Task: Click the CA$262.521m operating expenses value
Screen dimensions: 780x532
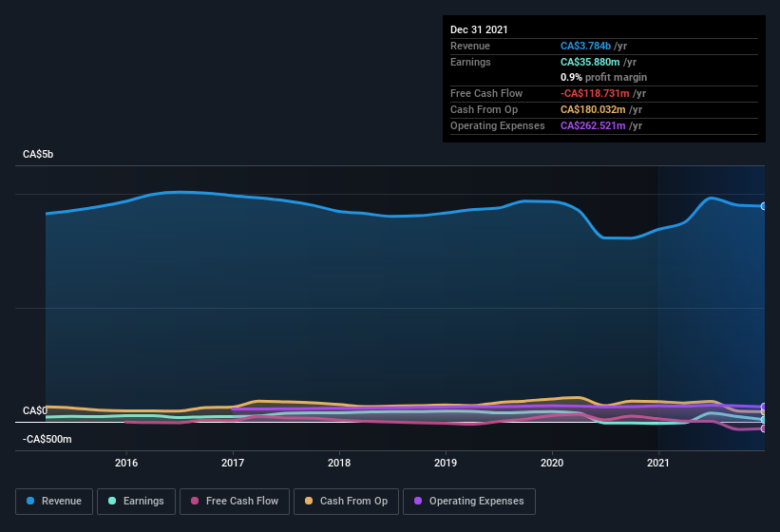Action: pyautogui.click(x=593, y=125)
